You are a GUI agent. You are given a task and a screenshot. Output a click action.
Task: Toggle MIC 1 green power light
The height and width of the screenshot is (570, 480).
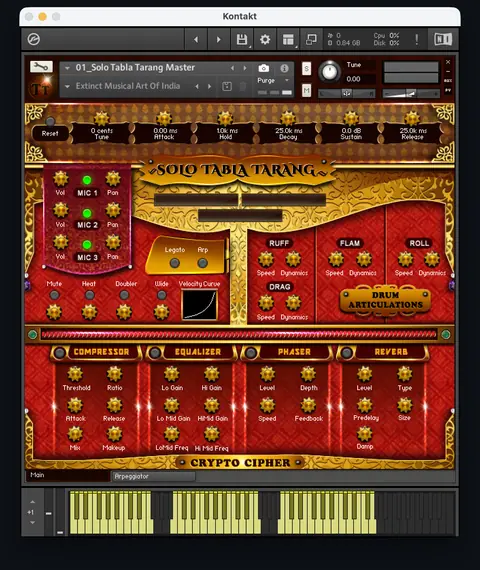pyautogui.click(x=87, y=180)
